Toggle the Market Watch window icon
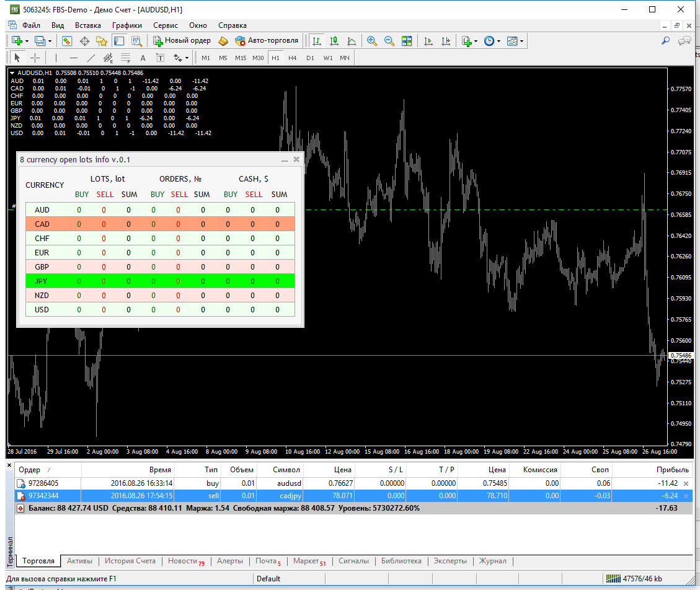This screenshot has width=700, height=590. [66, 41]
